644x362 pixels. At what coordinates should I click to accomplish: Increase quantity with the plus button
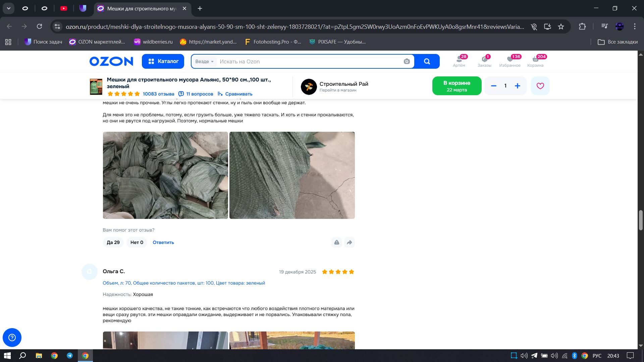click(x=517, y=86)
